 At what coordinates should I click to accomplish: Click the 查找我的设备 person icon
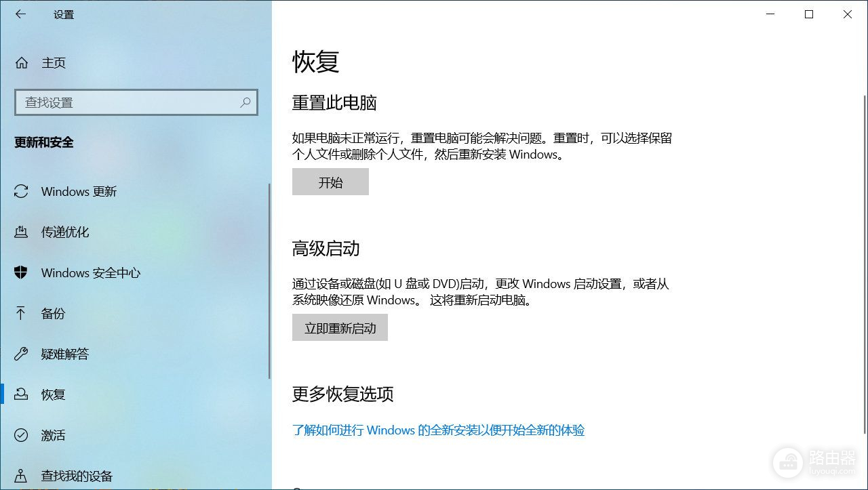pyautogui.click(x=22, y=476)
